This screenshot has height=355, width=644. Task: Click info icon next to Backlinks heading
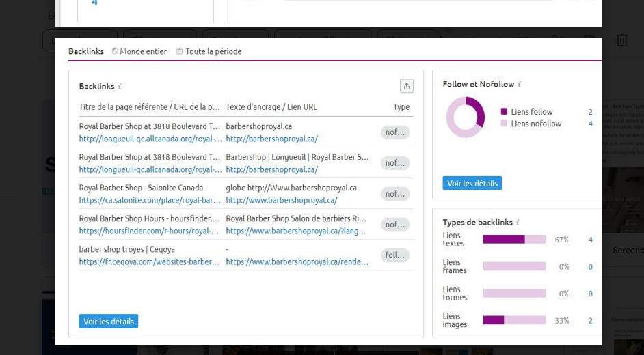point(120,87)
